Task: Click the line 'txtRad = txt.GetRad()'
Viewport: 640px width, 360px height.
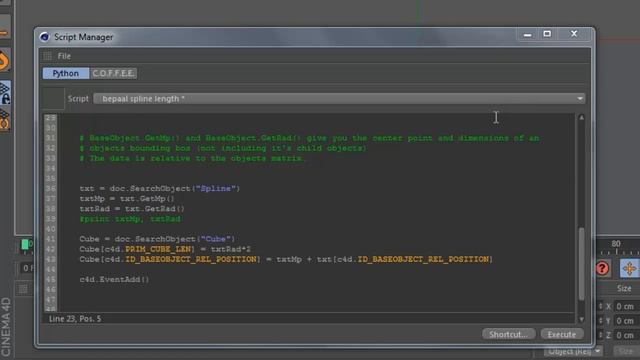Action: tap(132, 209)
